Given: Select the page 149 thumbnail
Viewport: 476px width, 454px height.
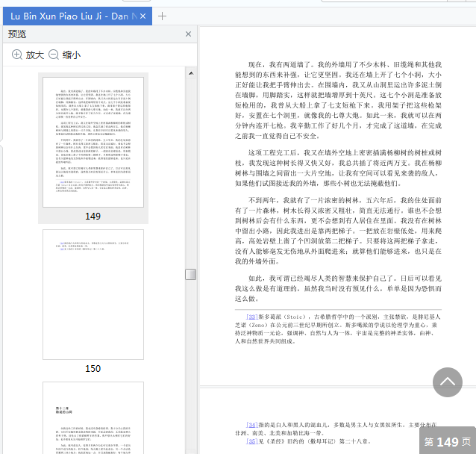Looking at the screenshot, I should tap(93, 141).
